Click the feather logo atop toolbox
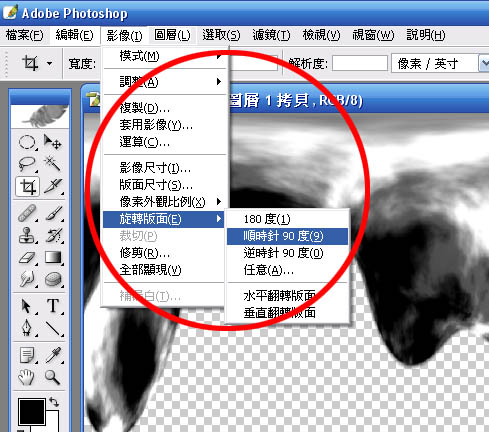Viewport: 489px width, 432px height. click(x=40, y=116)
